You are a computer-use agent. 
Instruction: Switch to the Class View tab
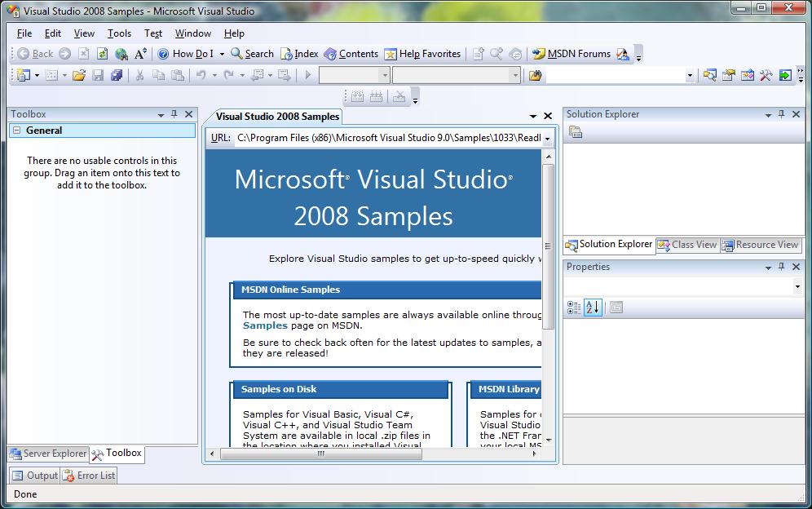point(687,245)
